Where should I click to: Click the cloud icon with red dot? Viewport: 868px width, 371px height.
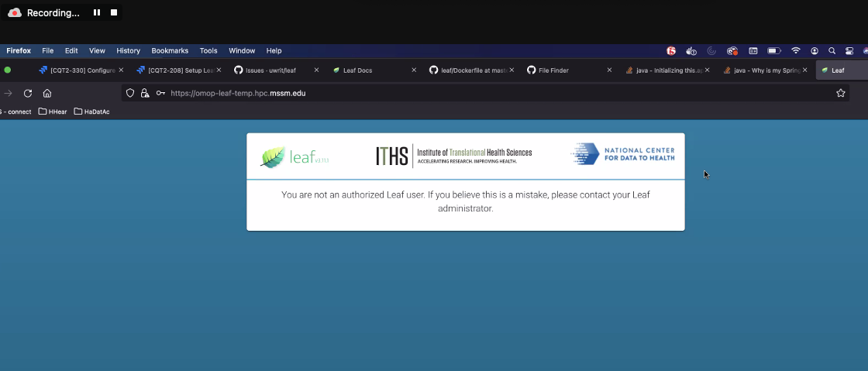[x=732, y=51]
